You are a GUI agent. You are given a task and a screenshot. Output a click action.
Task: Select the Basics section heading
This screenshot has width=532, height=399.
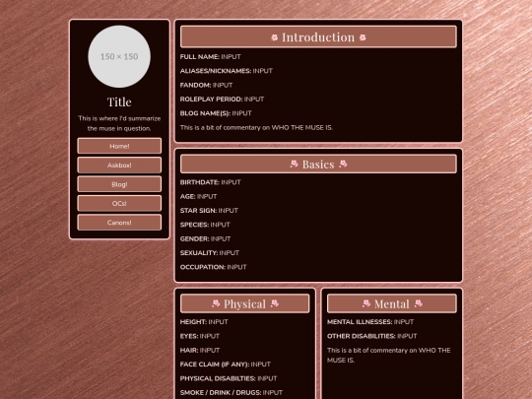318,165
